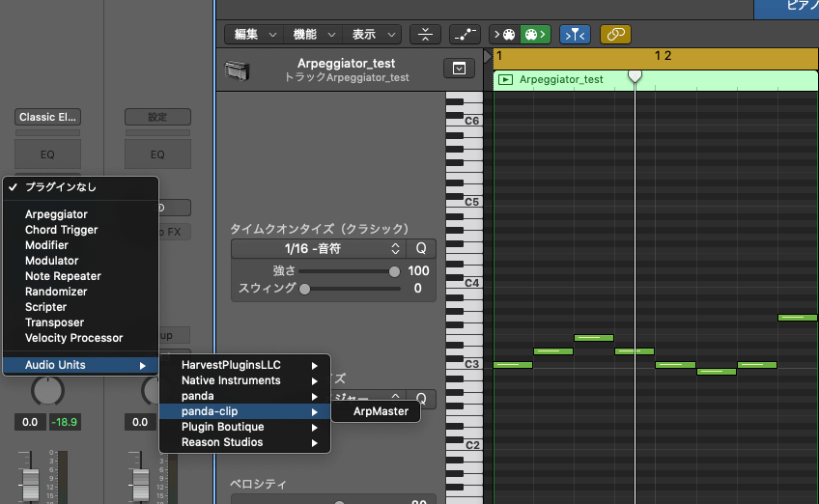Select プラグインなし menu entry

(80, 187)
